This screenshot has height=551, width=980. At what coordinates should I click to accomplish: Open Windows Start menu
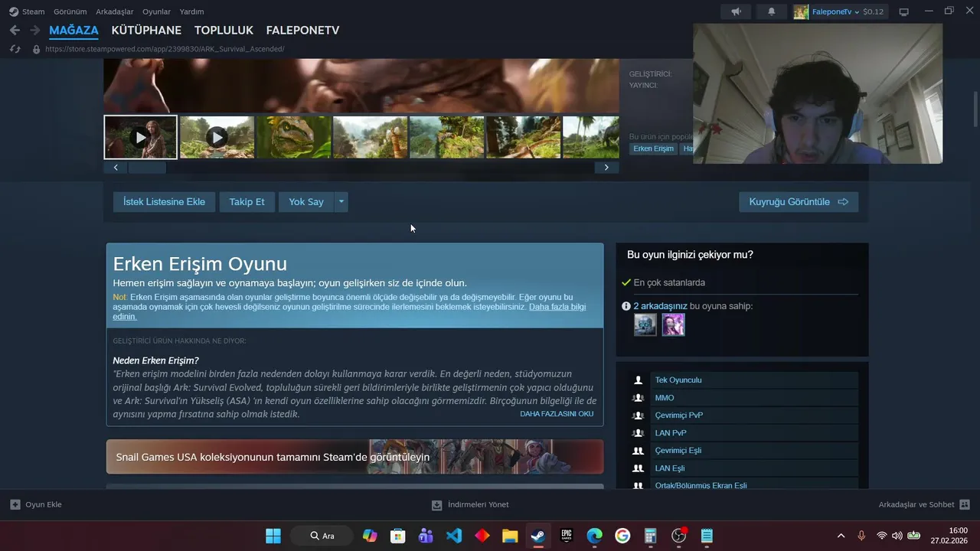click(273, 536)
